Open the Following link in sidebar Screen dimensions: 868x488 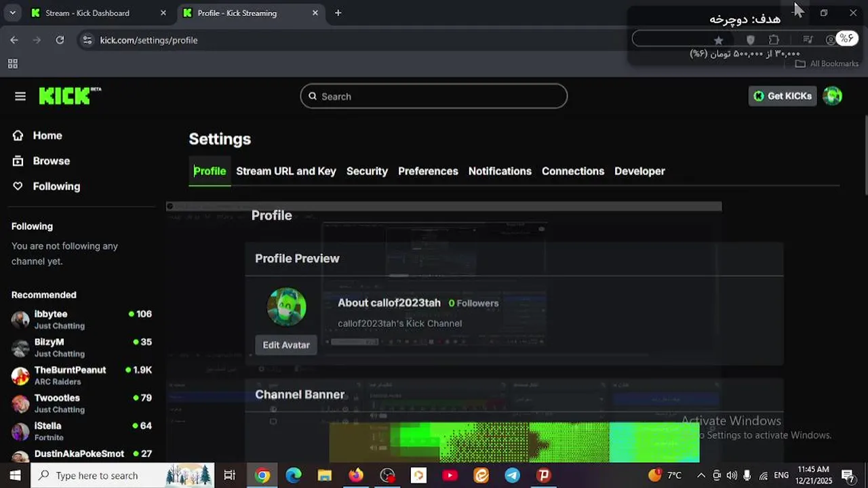coord(56,186)
